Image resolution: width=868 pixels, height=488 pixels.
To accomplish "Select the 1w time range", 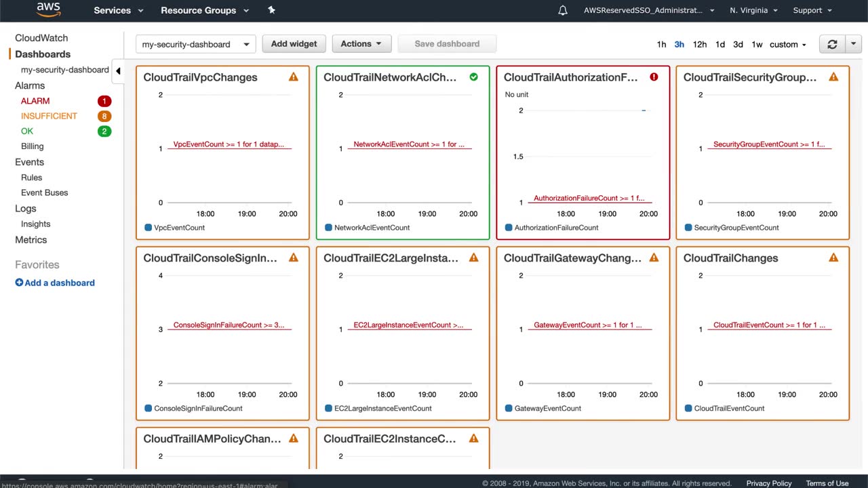I will [757, 44].
